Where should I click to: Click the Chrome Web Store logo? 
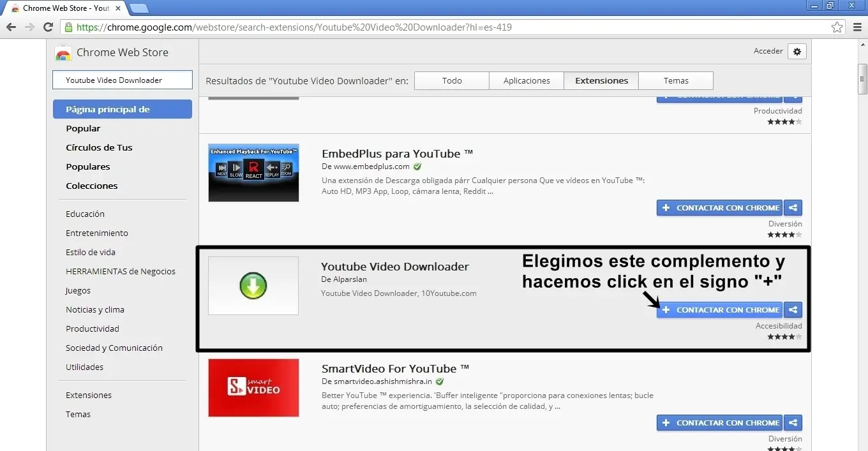coord(63,53)
